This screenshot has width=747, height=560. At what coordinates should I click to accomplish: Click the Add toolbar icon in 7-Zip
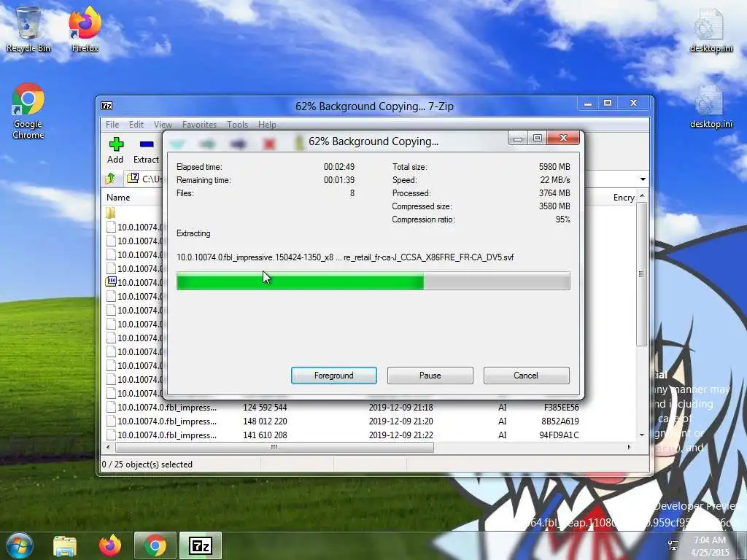(116, 144)
